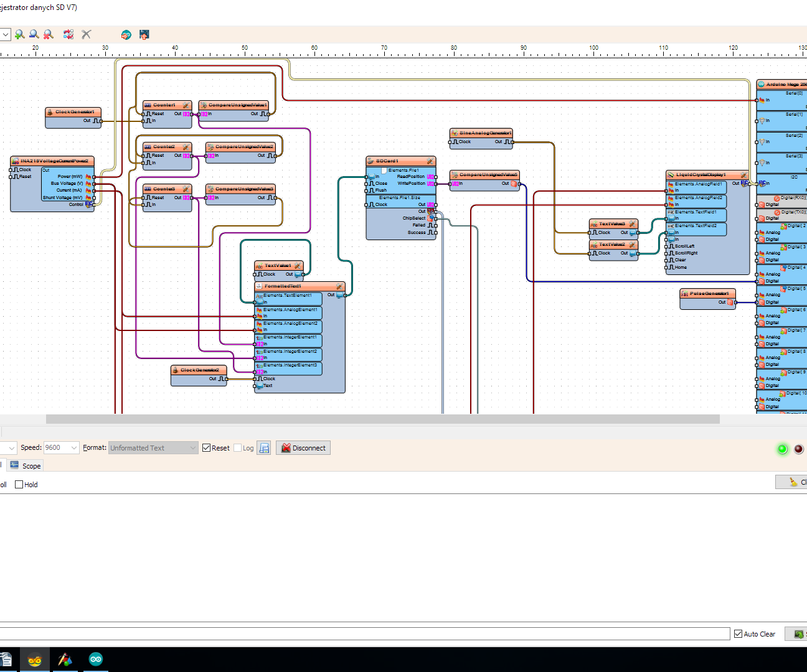Enable the Log checkbox
The width and height of the screenshot is (807, 672).
pyautogui.click(x=238, y=447)
